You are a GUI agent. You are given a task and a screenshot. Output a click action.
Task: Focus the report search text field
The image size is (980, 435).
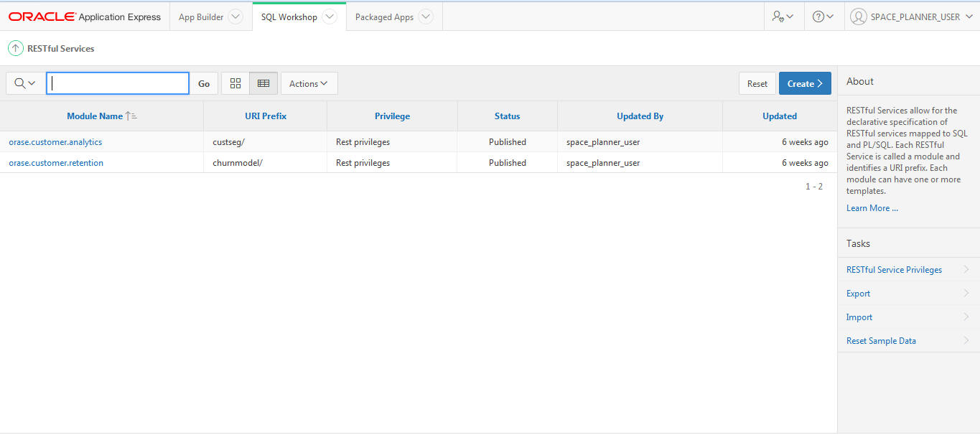pyautogui.click(x=118, y=83)
